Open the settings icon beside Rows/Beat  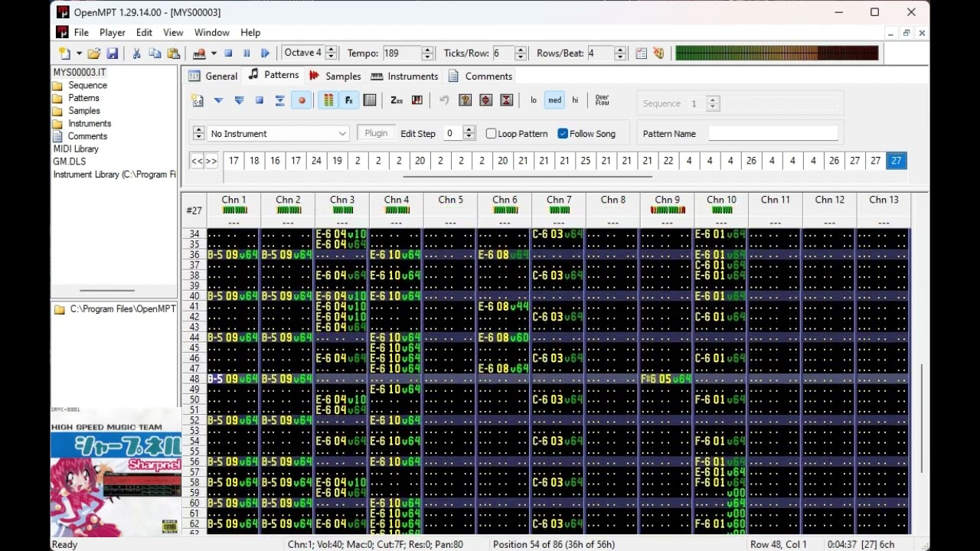coord(642,54)
